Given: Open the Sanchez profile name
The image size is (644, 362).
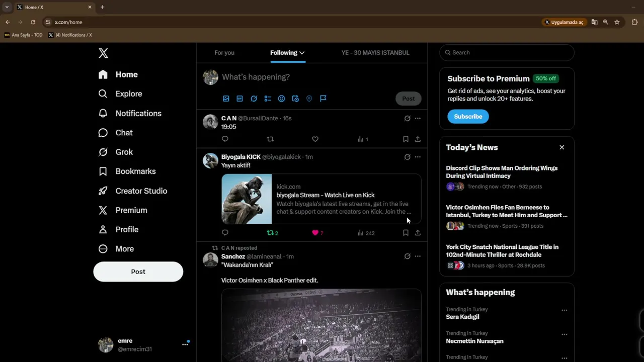Looking at the screenshot, I should coord(233,256).
